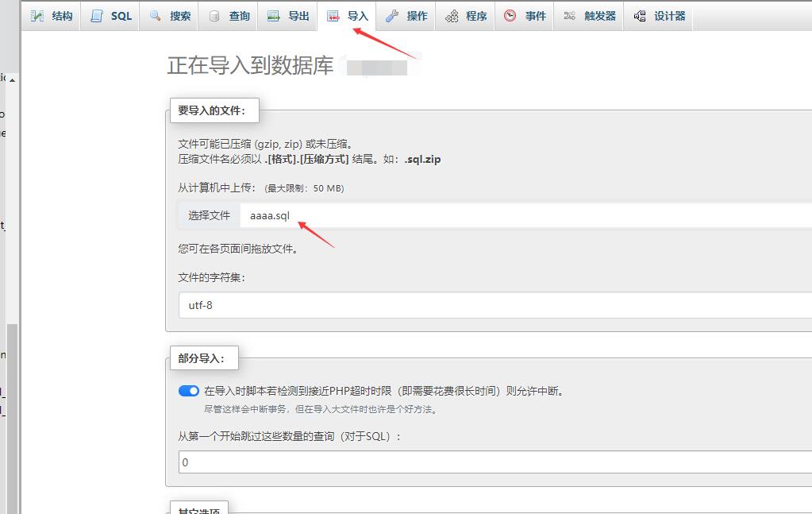Click the 事件 clock icon
Viewport: 812px width, 514px height.
(510, 16)
